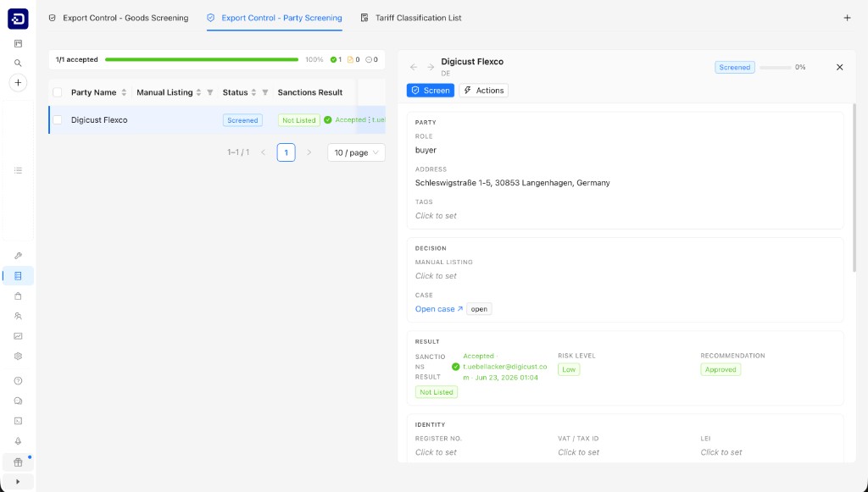This screenshot has height=492, width=868.
Task: Click the buyer role value
Action: [x=426, y=150]
